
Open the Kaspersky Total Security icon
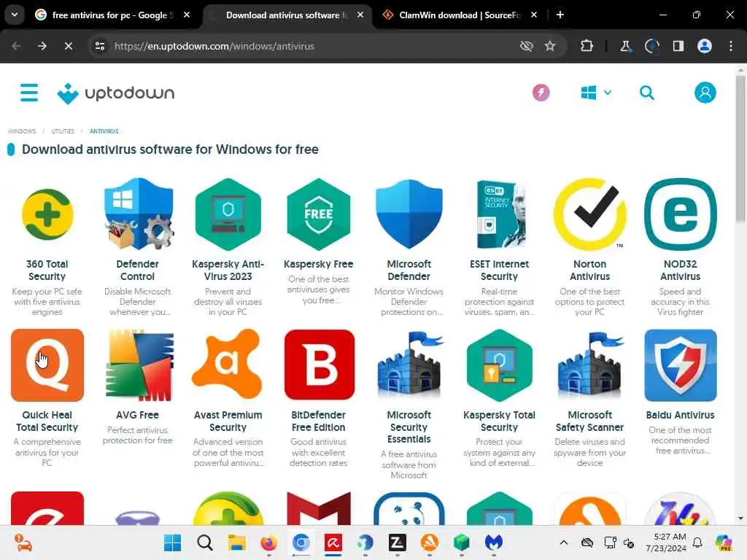500,365
